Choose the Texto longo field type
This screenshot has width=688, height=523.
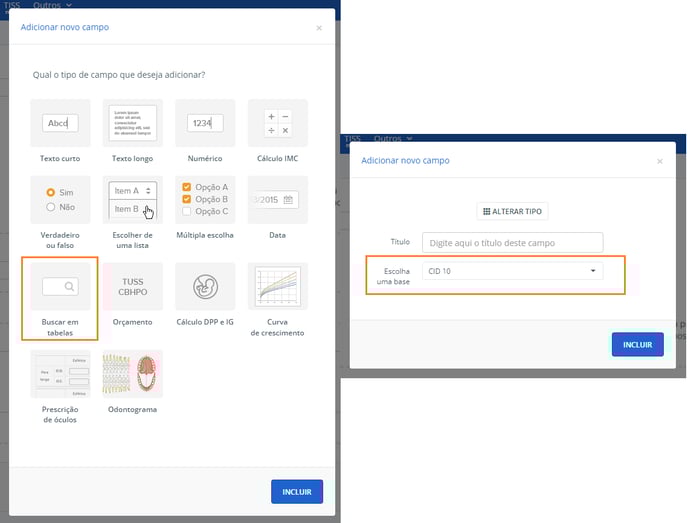132,124
